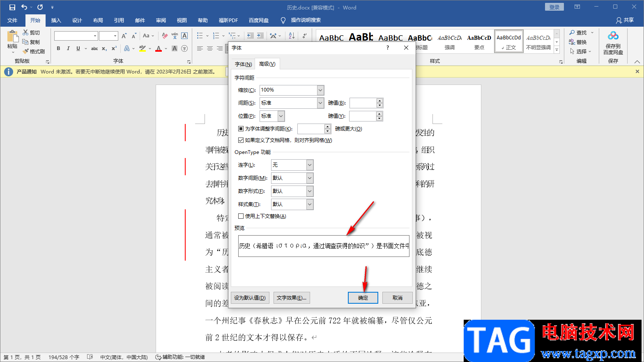
Task: Center the paragraph text
Action: pos(210,48)
